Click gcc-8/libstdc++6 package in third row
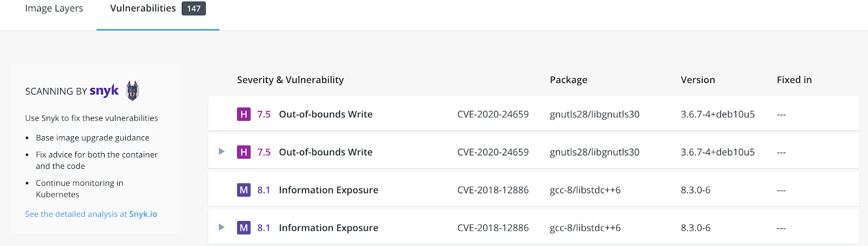Screen dimensions: 868x246 (585, 190)
